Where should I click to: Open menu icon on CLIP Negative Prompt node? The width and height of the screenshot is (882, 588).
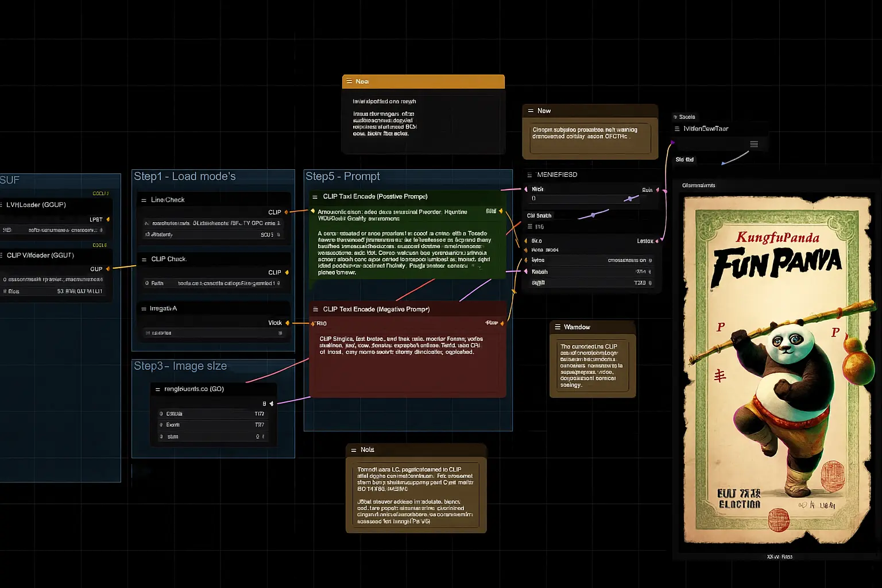coord(315,310)
